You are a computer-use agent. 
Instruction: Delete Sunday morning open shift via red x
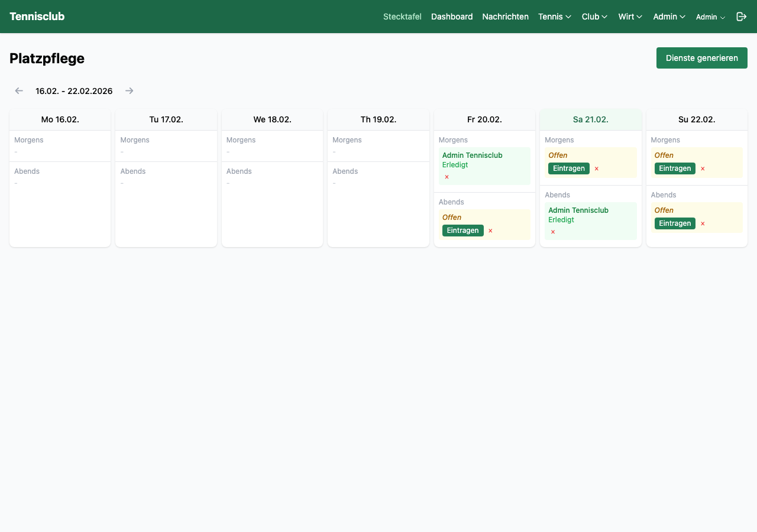click(x=703, y=168)
